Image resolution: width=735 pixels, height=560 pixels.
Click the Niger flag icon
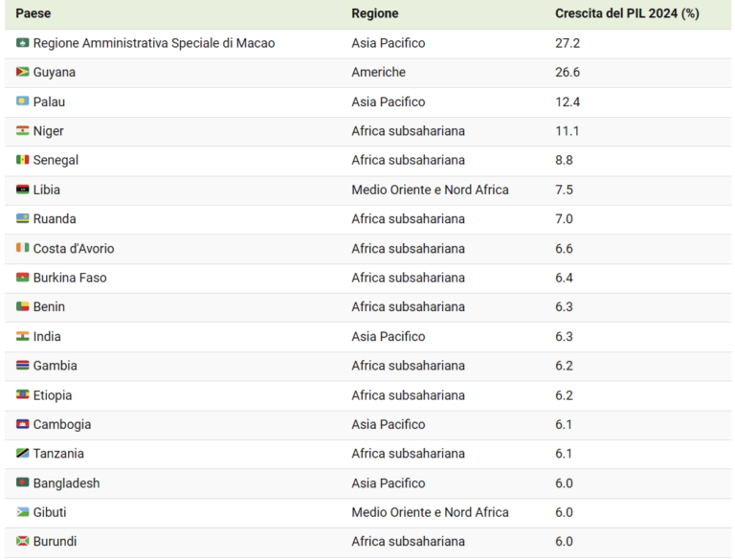click(22, 131)
